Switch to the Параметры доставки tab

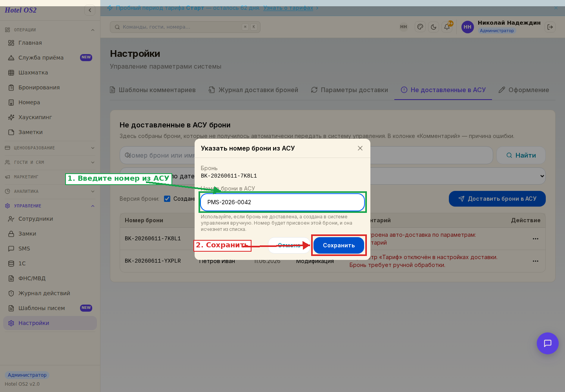pos(349,90)
